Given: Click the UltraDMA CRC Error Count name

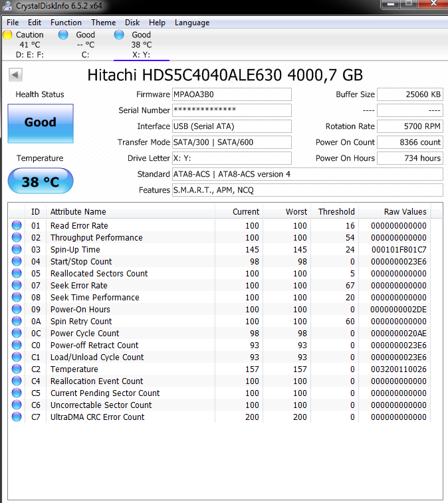Looking at the screenshot, I should [97, 417].
